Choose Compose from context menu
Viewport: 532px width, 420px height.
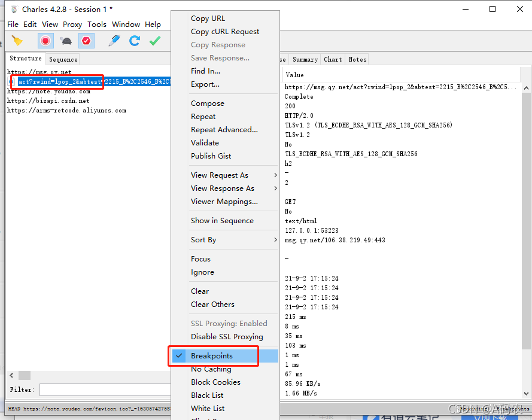pyautogui.click(x=225, y=103)
